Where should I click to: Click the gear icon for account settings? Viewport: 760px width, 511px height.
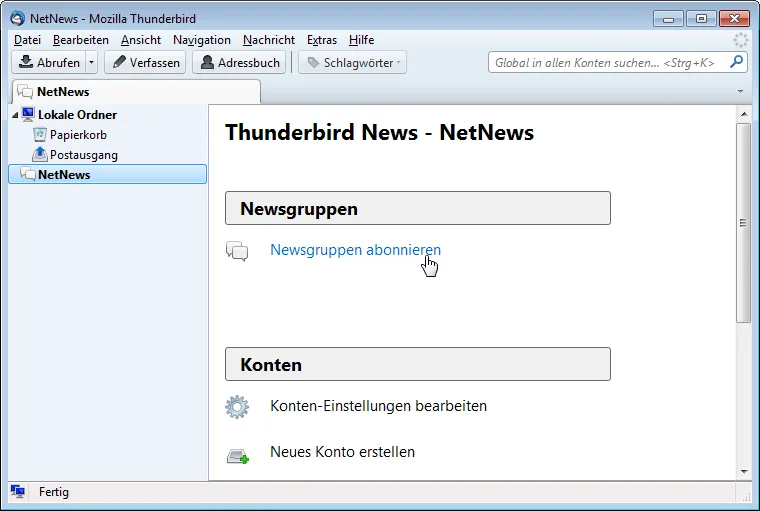click(237, 407)
